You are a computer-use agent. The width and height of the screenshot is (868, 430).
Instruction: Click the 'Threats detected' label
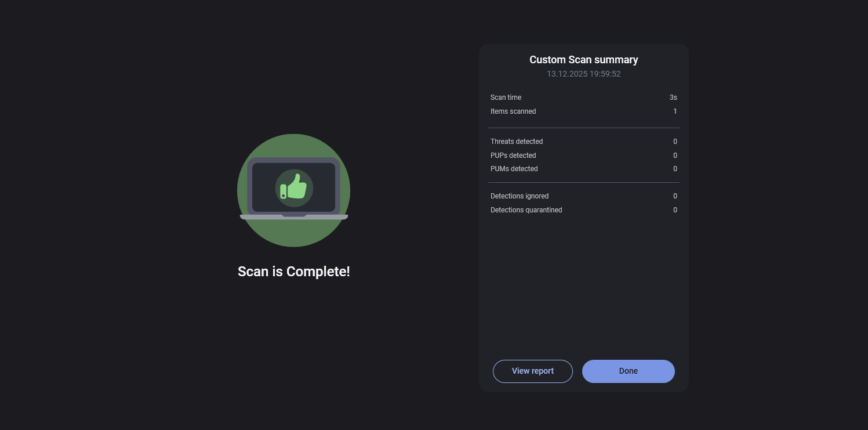coord(517,142)
